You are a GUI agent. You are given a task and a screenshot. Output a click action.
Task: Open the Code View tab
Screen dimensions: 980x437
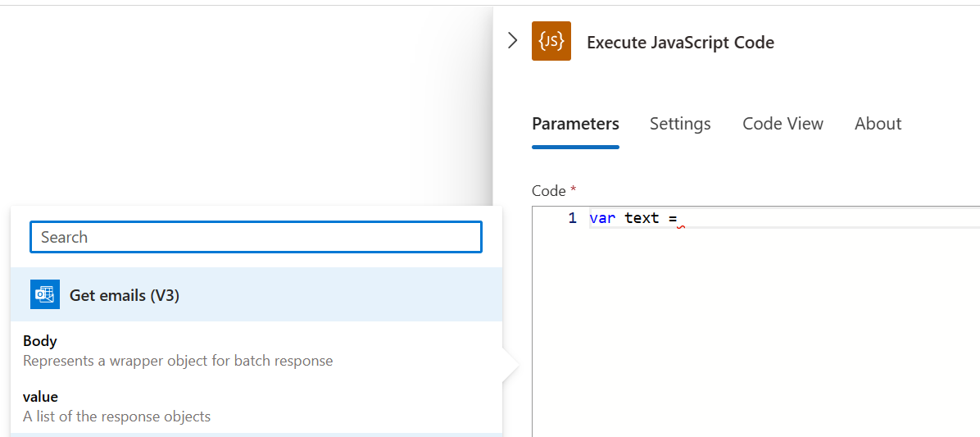pyautogui.click(x=783, y=124)
